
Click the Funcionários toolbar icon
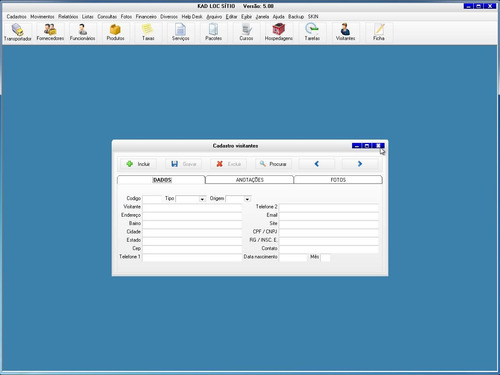(x=82, y=32)
